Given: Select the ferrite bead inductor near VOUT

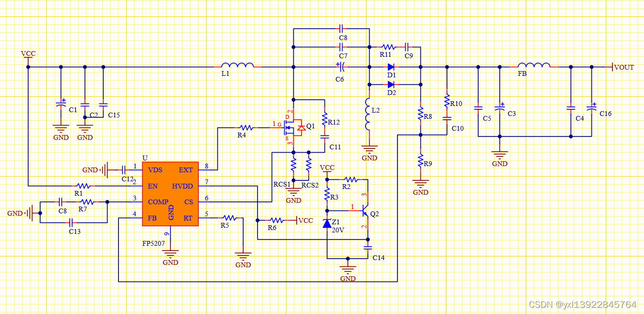Looking at the screenshot, I should [x=534, y=65].
